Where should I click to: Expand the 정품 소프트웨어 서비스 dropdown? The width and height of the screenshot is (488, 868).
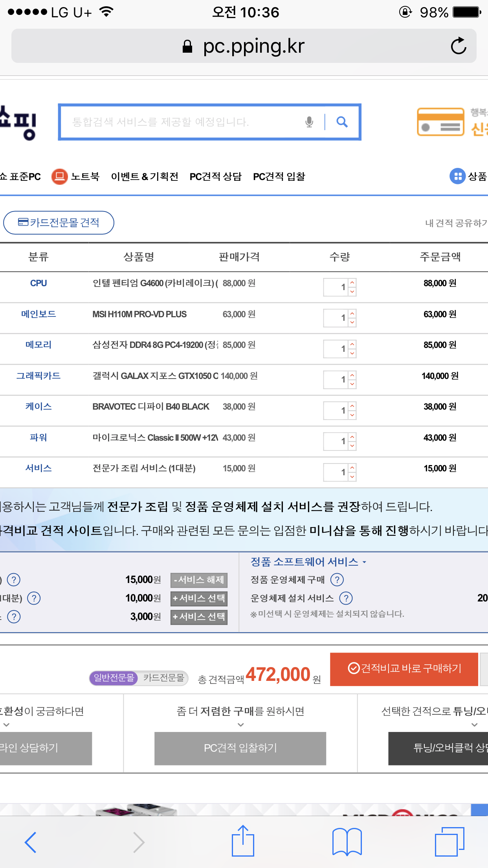click(308, 562)
